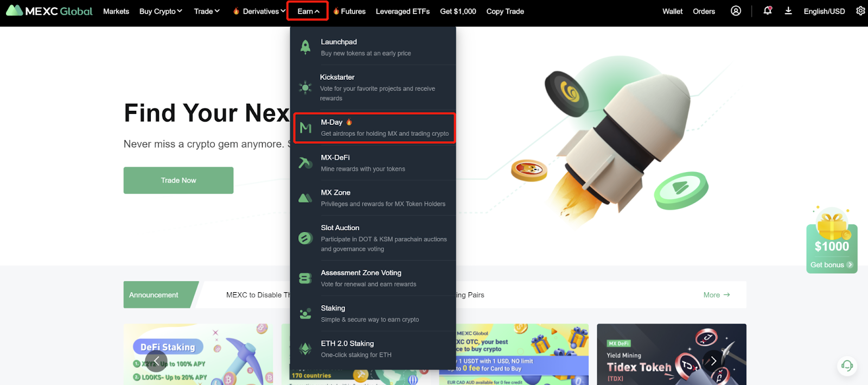Click the Trade Now button
This screenshot has height=385, width=868.
point(178,180)
